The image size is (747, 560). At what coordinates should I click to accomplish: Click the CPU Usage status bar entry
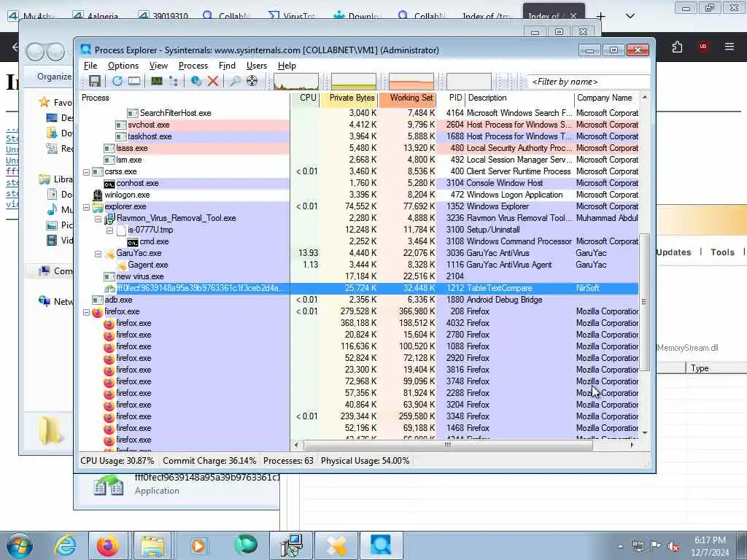tap(117, 461)
